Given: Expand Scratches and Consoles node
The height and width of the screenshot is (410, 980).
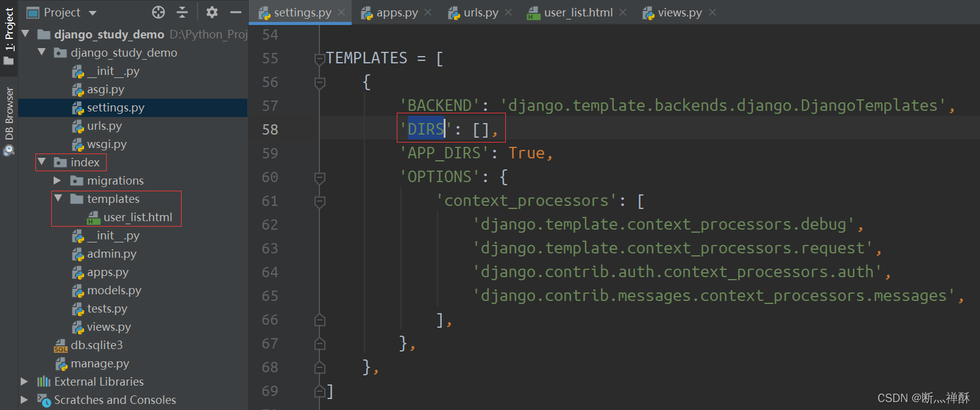Looking at the screenshot, I should [x=24, y=400].
